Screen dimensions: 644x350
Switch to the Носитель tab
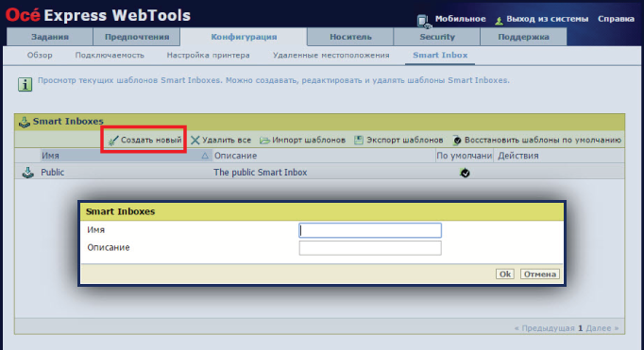[350, 37]
